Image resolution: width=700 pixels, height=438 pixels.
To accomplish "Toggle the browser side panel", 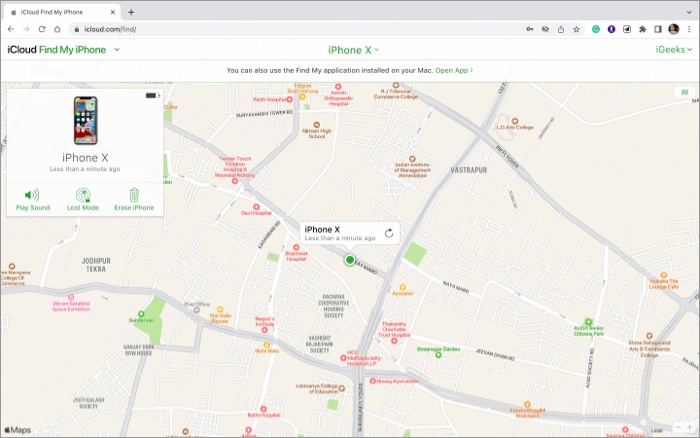I will point(658,29).
